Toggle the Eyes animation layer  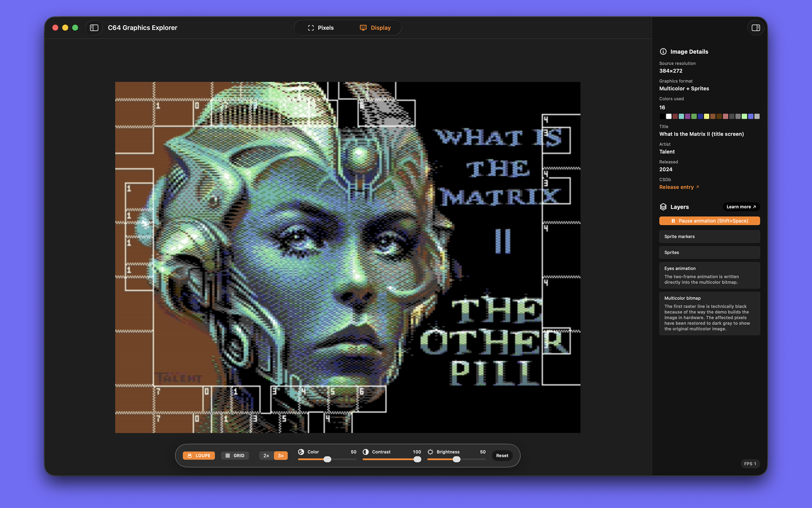tap(709, 275)
